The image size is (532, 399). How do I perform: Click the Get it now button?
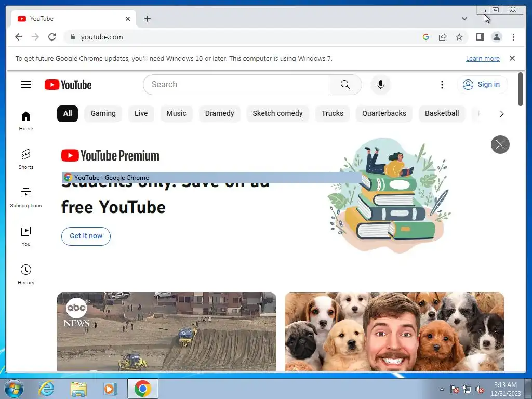86,236
